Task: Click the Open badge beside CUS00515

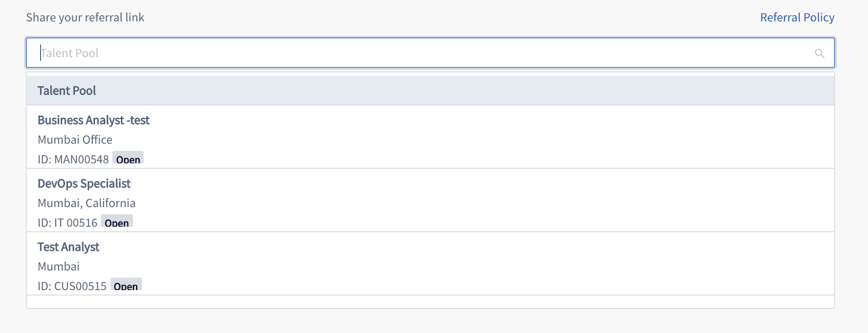Action: 126,285
